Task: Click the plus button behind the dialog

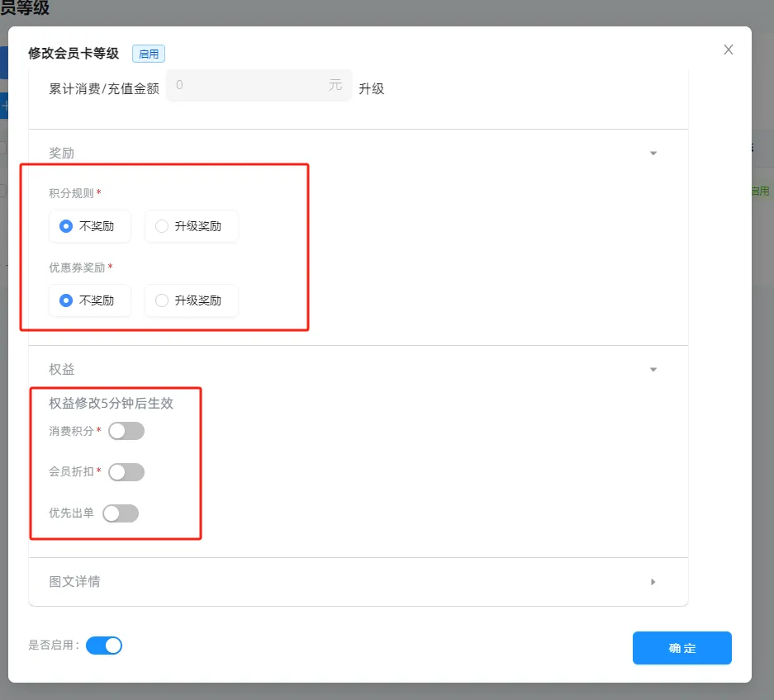Action: (x=4, y=106)
